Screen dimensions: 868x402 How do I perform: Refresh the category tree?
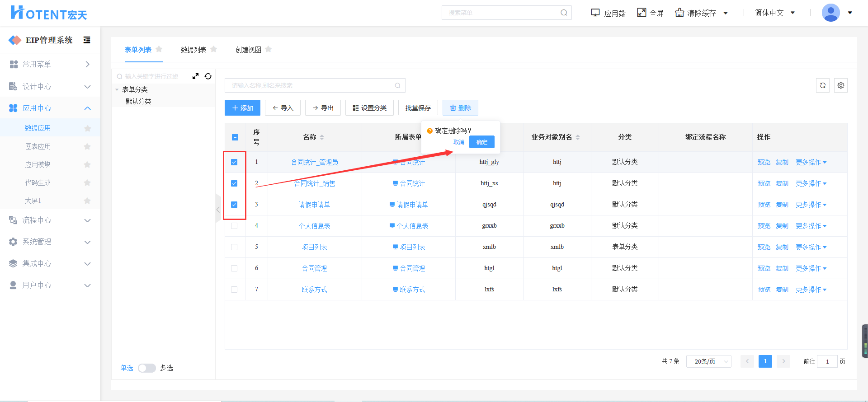pyautogui.click(x=208, y=76)
